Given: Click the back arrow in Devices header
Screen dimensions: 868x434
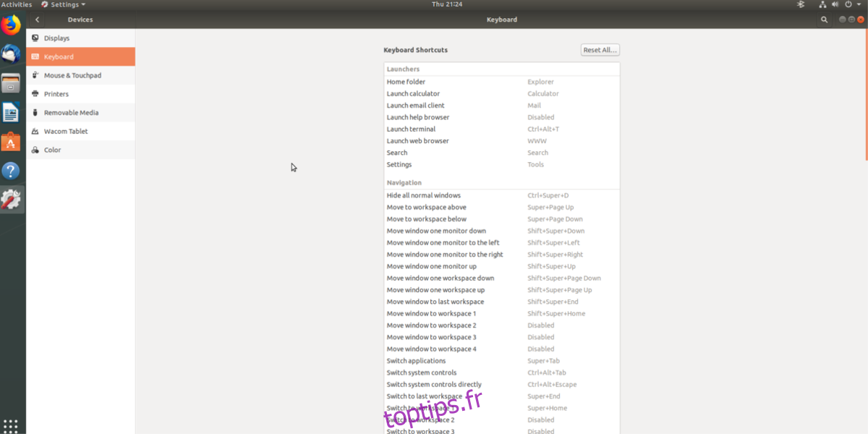Looking at the screenshot, I should (x=38, y=20).
